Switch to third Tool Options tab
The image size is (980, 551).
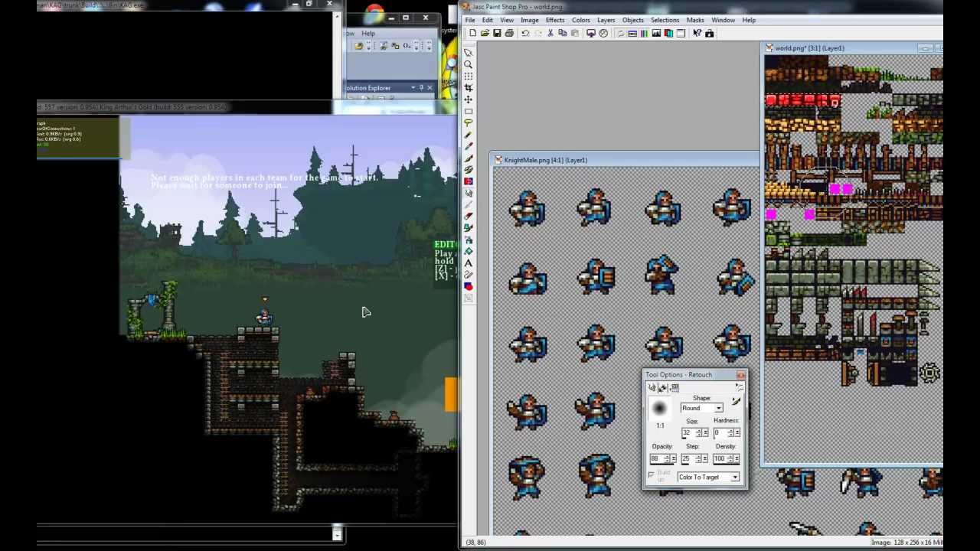(675, 387)
